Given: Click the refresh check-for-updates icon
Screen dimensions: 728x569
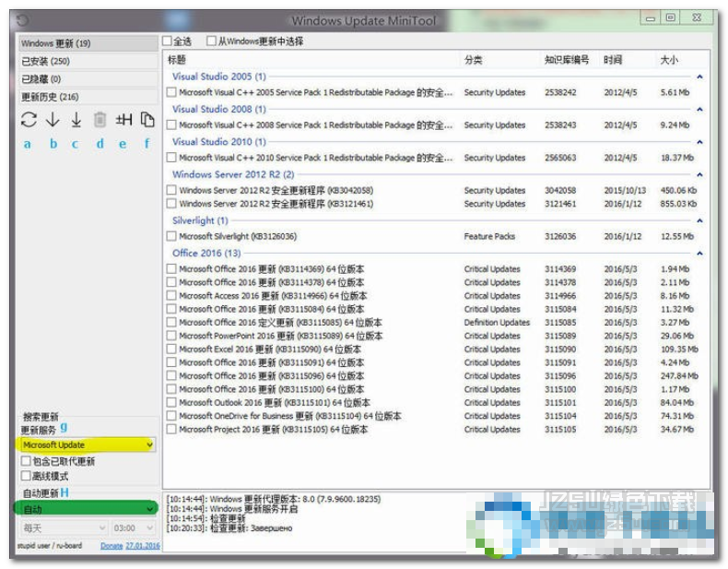Looking at the screenshot, I should point(29,120).
